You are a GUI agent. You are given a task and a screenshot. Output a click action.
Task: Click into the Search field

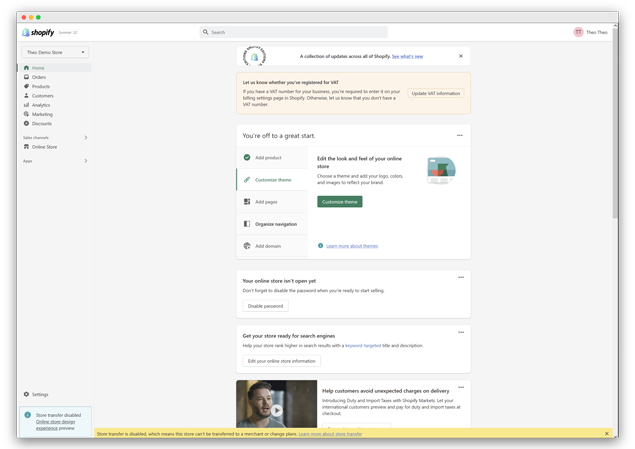[x=294, y=32]
